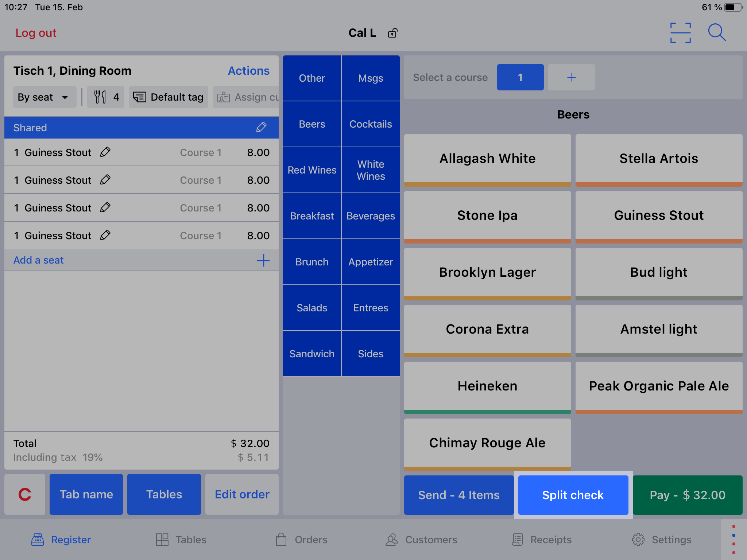
Task: Choose White Wines category
Action: (371, 170)
